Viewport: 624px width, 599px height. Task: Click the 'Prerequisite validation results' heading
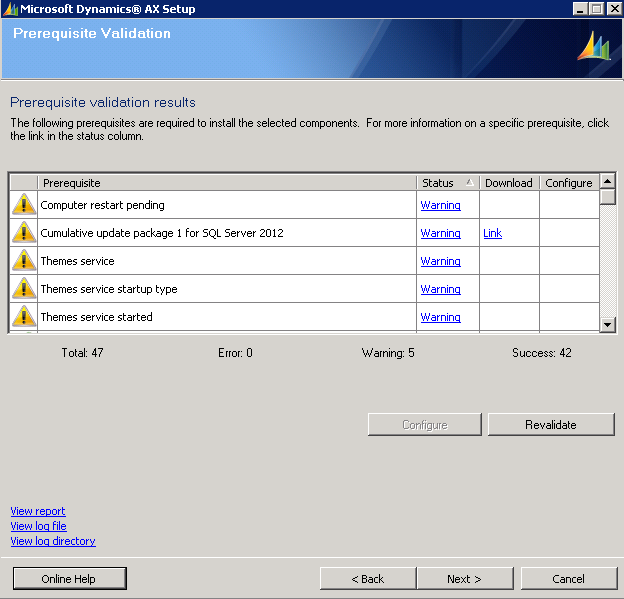pos(103,102)
